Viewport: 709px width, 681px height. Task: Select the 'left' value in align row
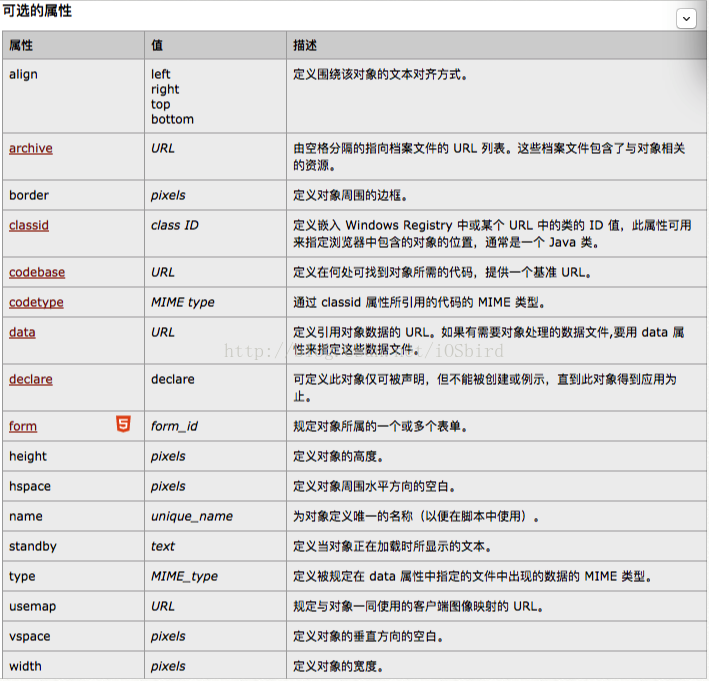(161, 74)
